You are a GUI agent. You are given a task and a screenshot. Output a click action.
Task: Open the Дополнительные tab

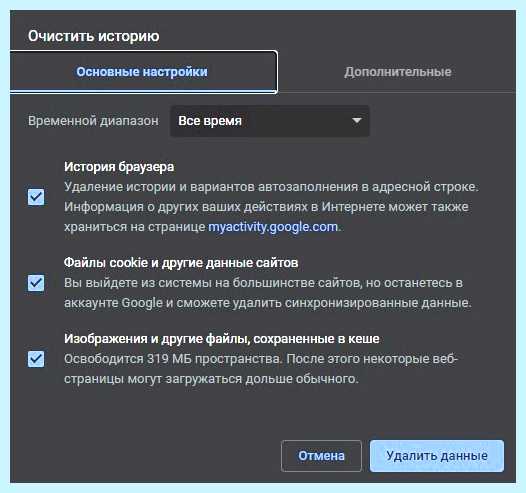(398, 72)
